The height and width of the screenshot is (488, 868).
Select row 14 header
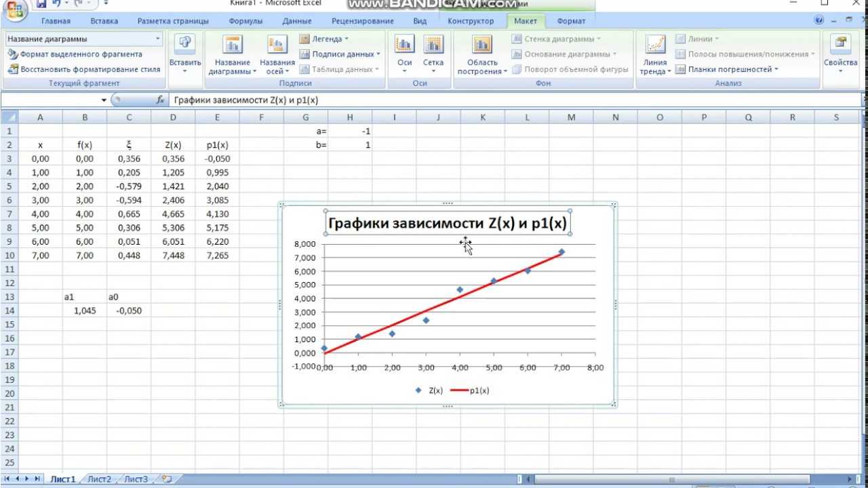(9, 310)
